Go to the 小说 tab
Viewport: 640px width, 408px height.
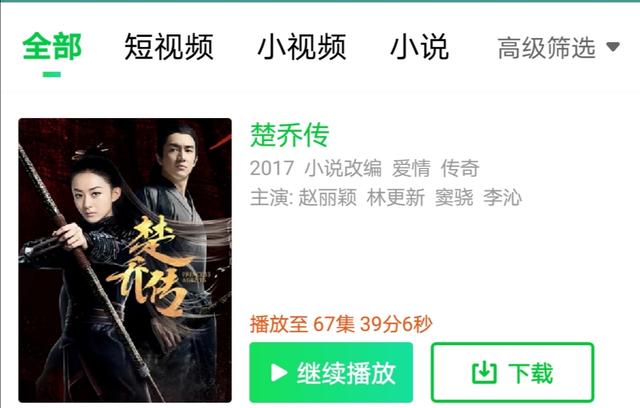point(420,47)
